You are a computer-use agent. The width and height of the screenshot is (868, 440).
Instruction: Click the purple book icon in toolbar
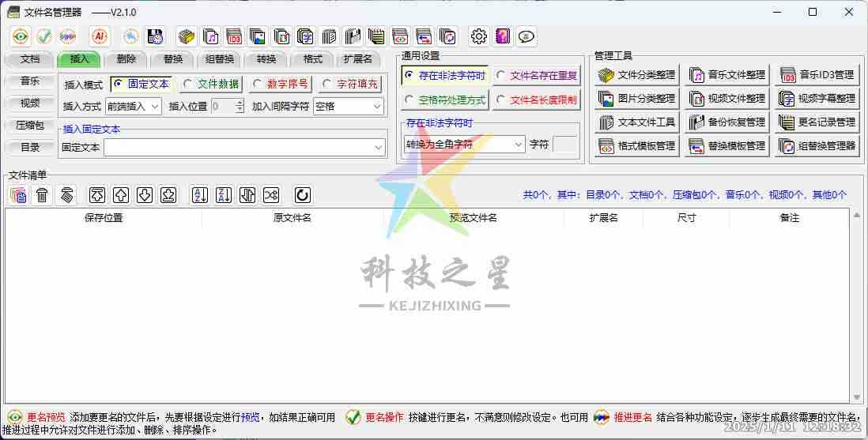click(x=503, y=36)
